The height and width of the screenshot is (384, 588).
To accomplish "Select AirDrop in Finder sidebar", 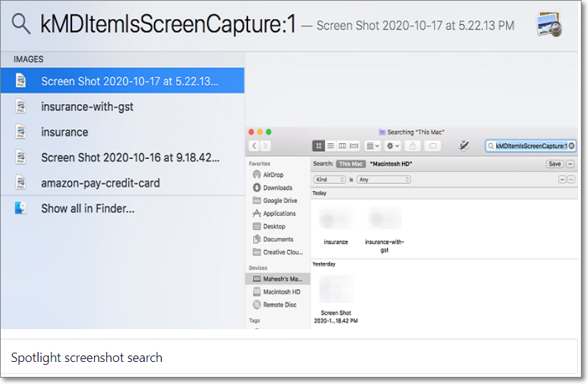I will (x=273, y=175).
